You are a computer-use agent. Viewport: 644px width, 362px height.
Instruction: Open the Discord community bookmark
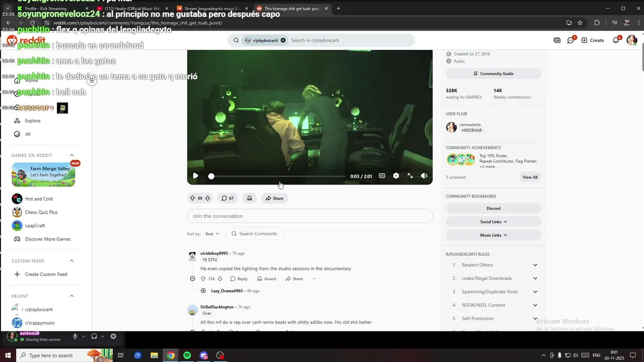[x=494, y=208]
